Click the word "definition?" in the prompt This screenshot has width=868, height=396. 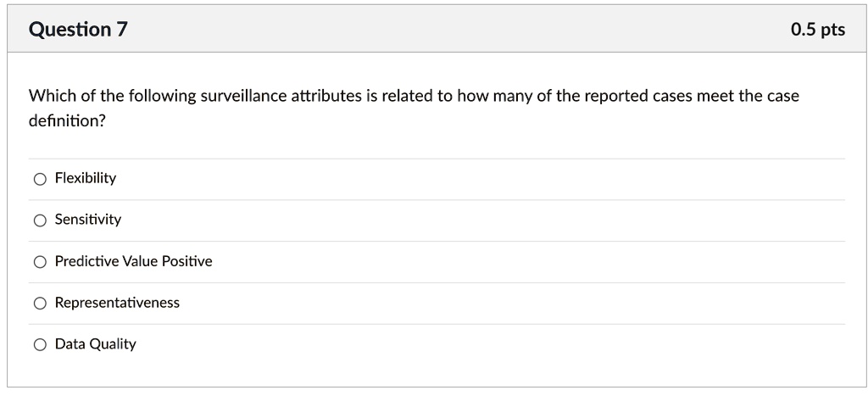tap(67, 120)
